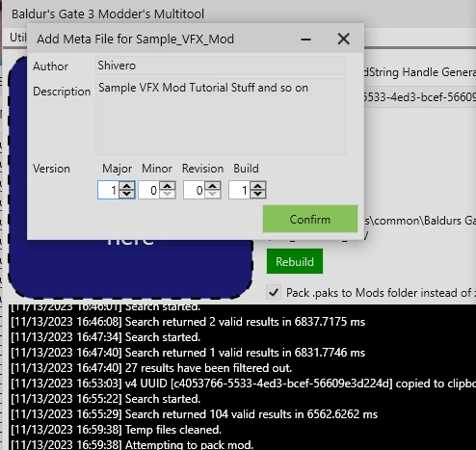The height and width of the screenshot is (450, 476).
Task: Close the Add Meta File dialog
Action: tap(343, 40)
